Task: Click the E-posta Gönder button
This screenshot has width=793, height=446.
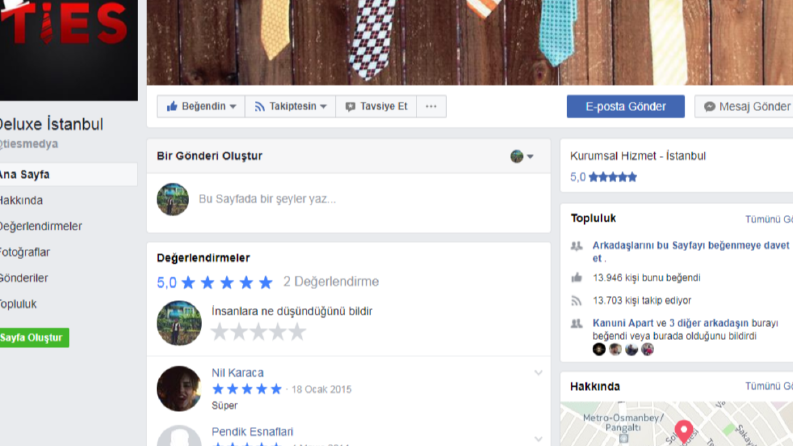Action: click(626, 107)
